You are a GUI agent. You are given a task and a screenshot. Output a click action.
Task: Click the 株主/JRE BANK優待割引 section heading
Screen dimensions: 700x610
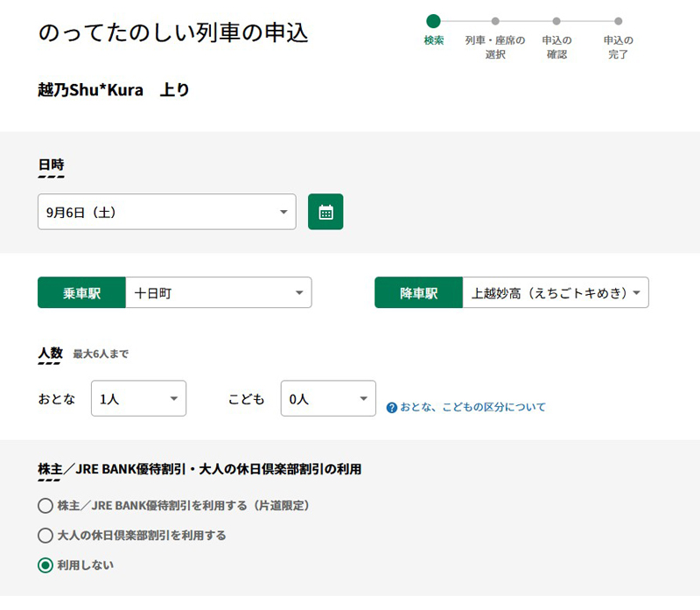click(x=199, y=469)
